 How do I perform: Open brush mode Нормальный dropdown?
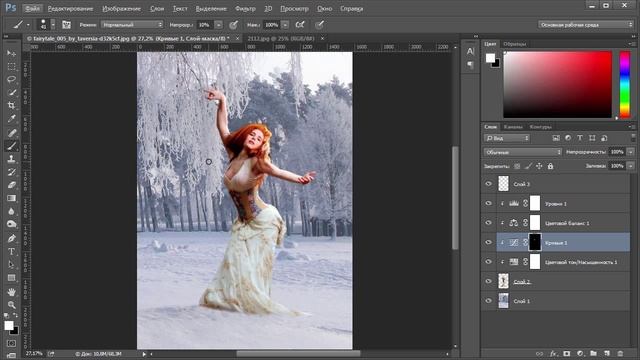click(132, 25)
